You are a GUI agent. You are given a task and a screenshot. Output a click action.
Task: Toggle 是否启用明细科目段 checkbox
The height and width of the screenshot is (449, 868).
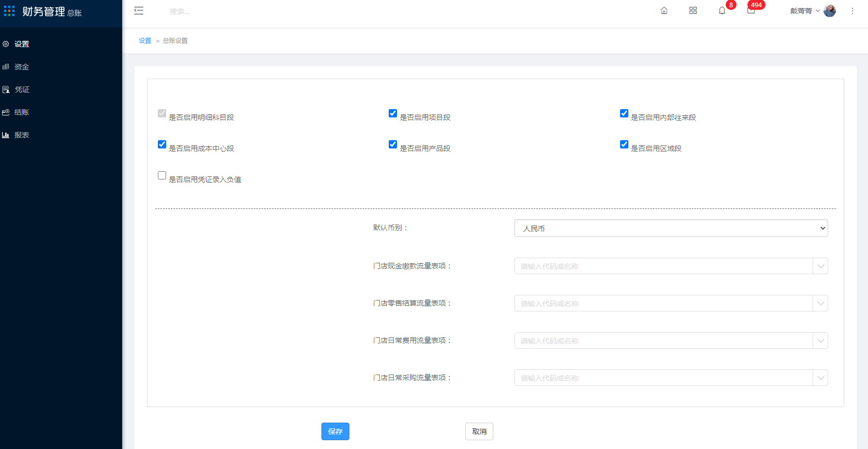(x=162, y=113)
